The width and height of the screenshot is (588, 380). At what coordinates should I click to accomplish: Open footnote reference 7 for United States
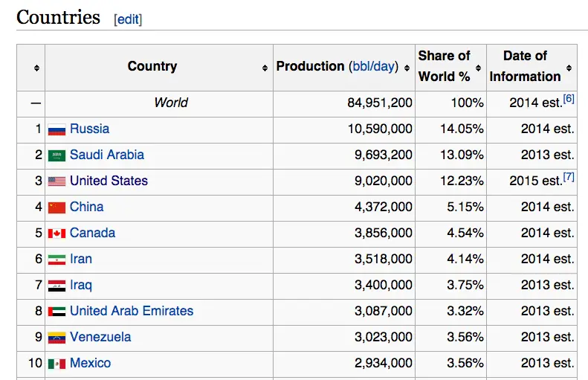click(x=569, y=177)
